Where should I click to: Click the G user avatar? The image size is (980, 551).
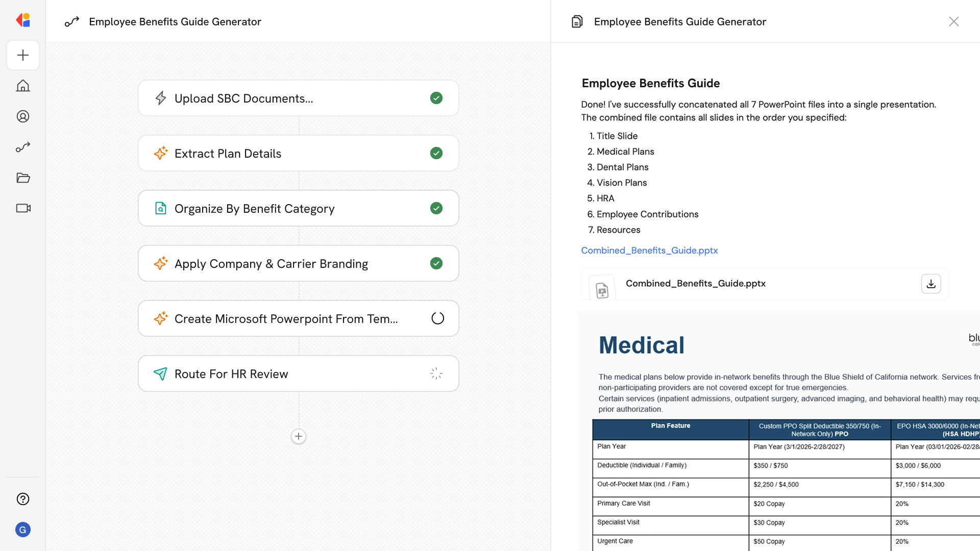pyautogui.click(x=23, y=530)
